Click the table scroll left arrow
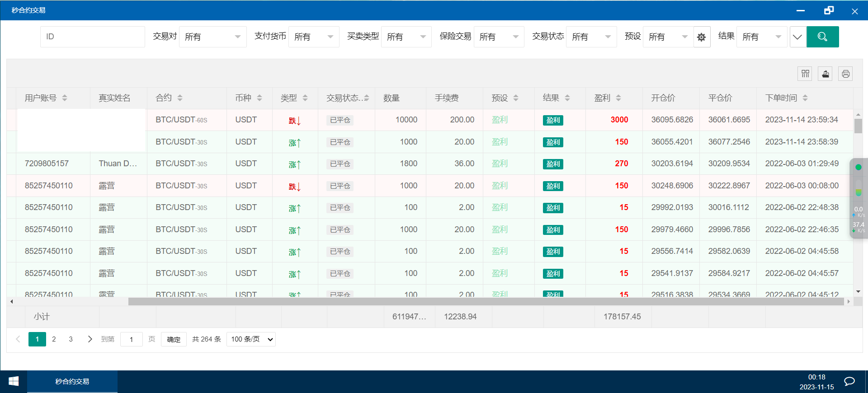Image resolution: width=868 pixels, height=393 pixels. pyautogui.click(x=12, y=301)
